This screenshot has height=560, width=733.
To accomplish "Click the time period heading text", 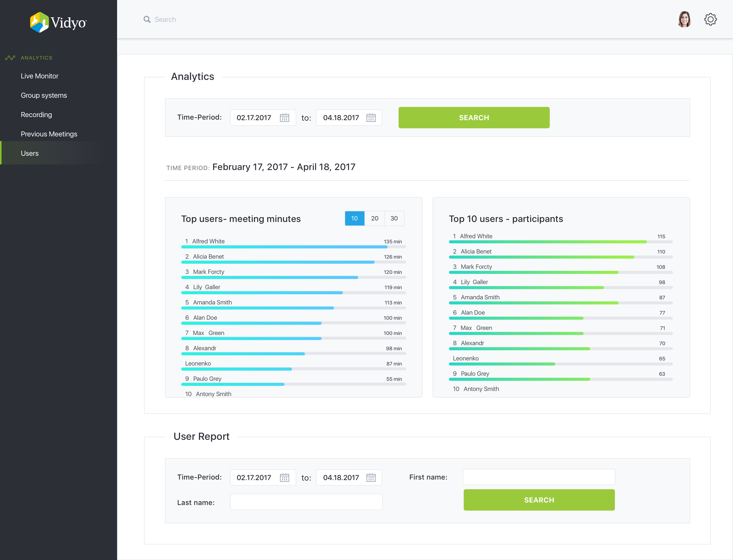I will click(284, 167).
